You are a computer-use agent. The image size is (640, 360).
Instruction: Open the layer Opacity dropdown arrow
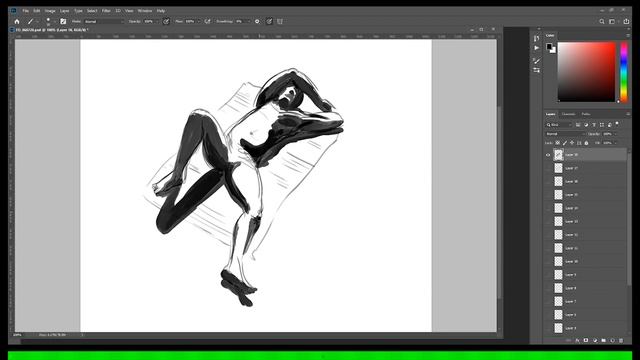[x=616, y=134]
